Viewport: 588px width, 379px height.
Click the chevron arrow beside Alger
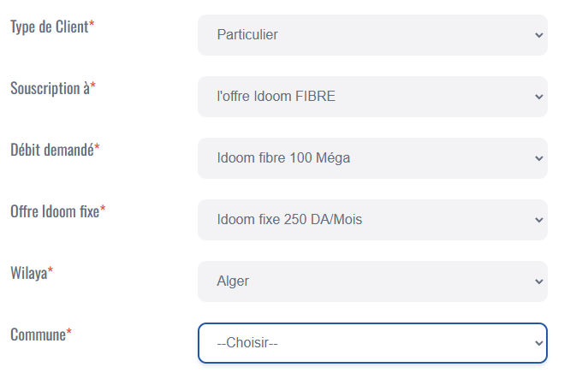(538, 281)
